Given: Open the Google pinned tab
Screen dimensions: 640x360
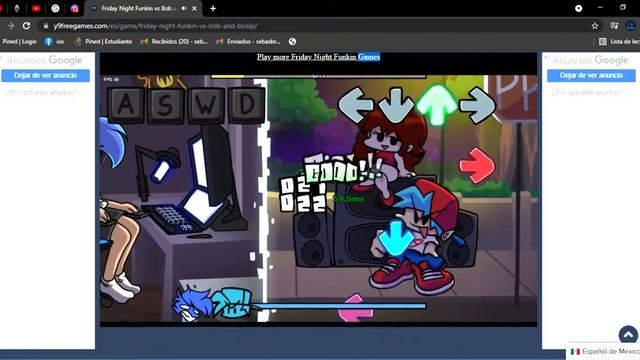Looking at the screenshot, I should pyautogui.click(x=56, y=8).
